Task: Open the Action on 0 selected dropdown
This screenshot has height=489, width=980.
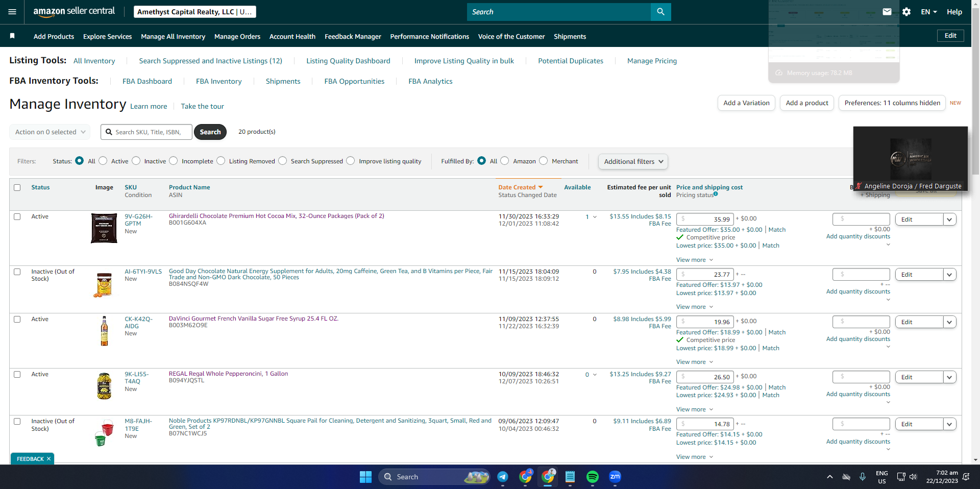Action: tap(50, 132)
